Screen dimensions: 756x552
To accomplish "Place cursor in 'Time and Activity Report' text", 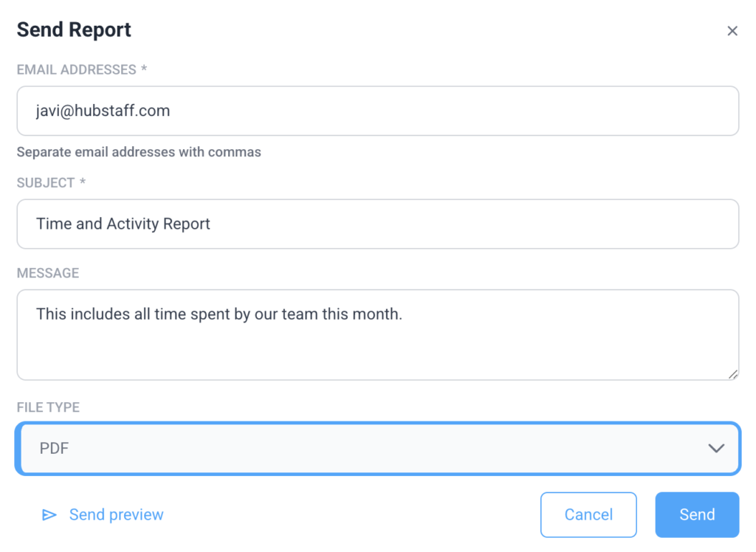I will click(x=123, y=224).
